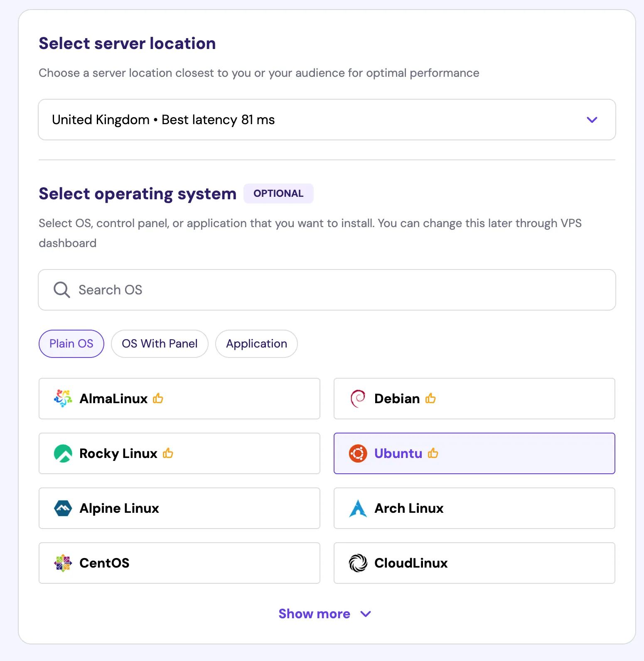The image size is (644, 661).
Task: Click the CloudLinux spiral logo
Action: click(x=358, y=563)
